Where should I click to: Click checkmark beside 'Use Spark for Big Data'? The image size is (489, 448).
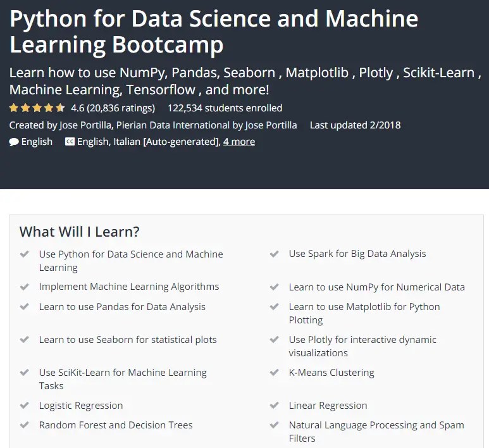coord(274,254)
